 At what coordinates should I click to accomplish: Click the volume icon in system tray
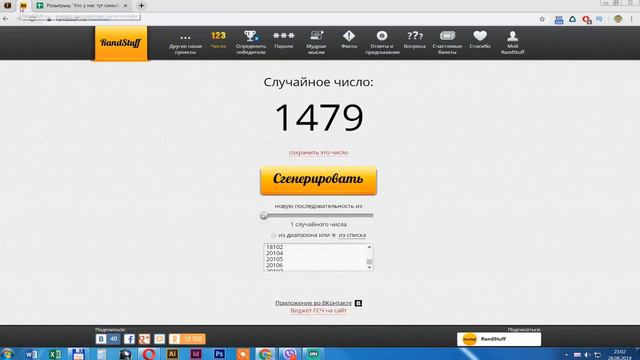(x=587, y=355)
